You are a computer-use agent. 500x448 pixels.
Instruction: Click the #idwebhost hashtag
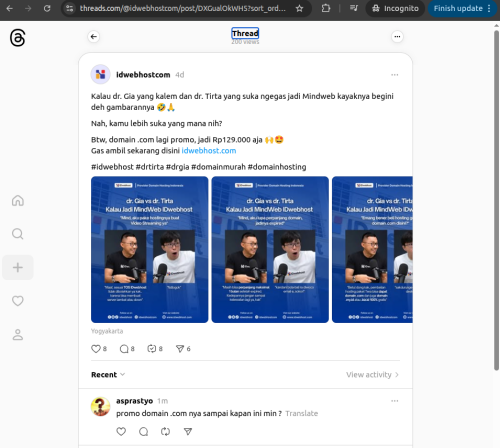(112, 167)
